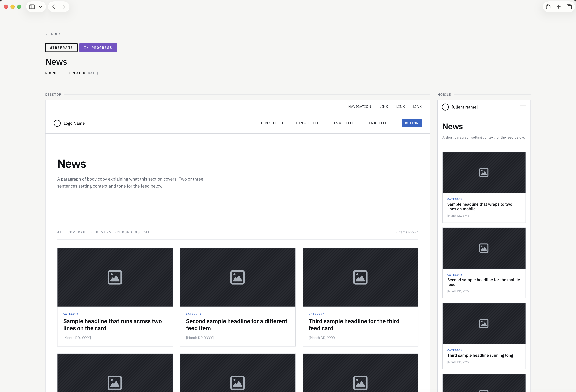Click CATEGORY label on 'Second sample headline for a different' card
The image size is (576, 392).
(x=194, y=314)
